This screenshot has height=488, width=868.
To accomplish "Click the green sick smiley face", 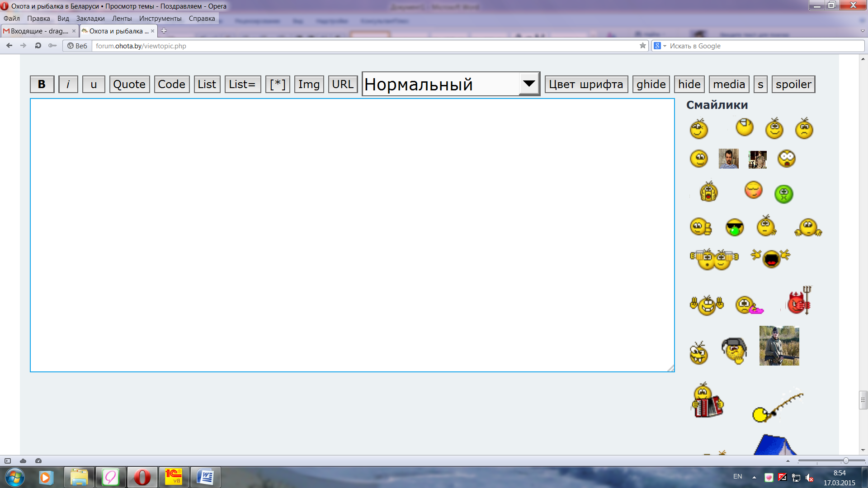I will pos(783,194).
